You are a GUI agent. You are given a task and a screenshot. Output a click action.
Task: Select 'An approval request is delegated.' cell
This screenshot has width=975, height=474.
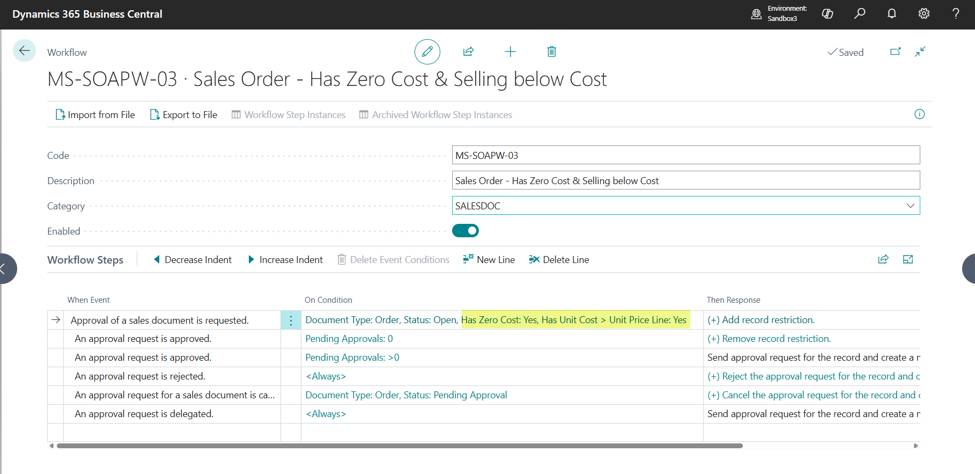coord(172,414)
